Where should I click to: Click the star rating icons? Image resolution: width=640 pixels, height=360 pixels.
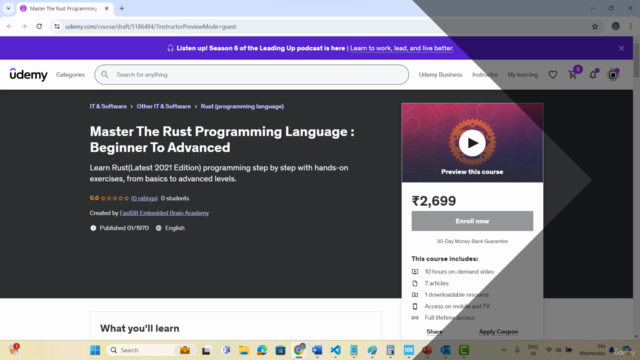(115, 198)
